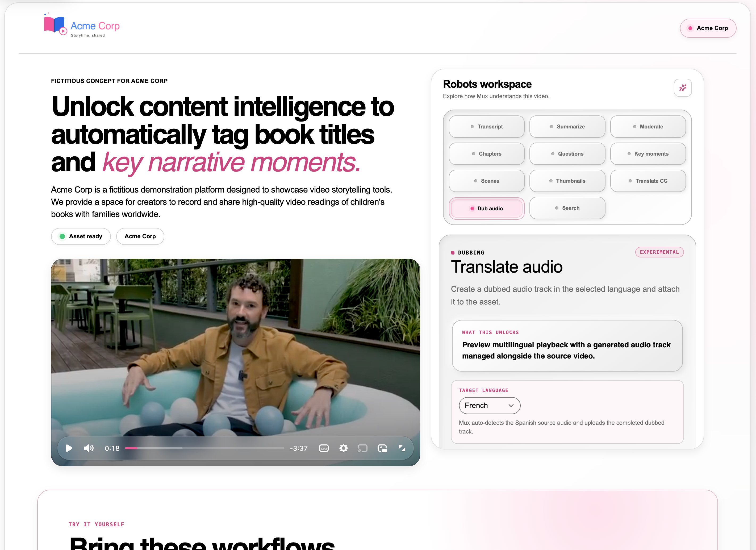
Task: Click the TRY IT YOURSELF label
Action: 96,524
